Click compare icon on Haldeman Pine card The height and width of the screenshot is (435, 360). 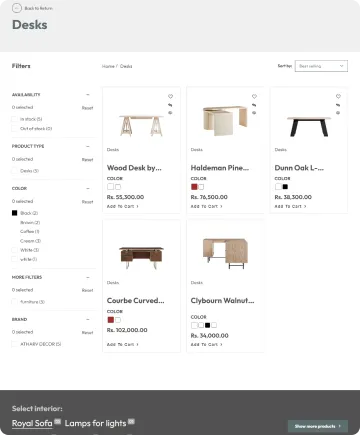[254, 105]
